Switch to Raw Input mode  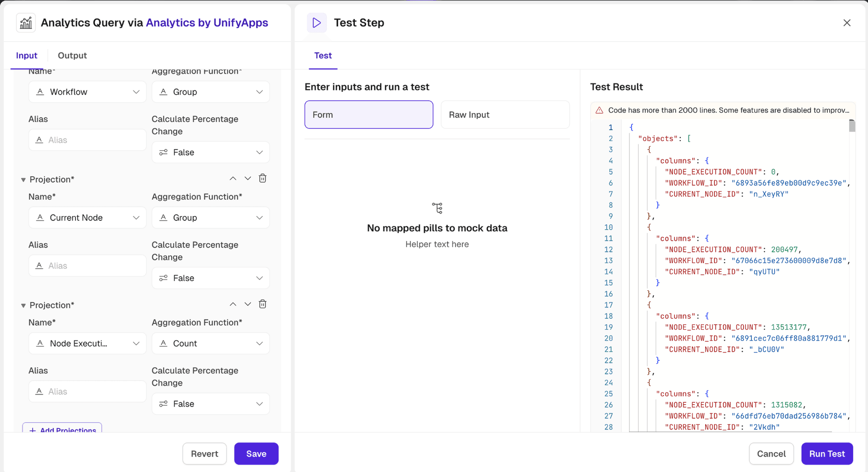pos(505,115)
